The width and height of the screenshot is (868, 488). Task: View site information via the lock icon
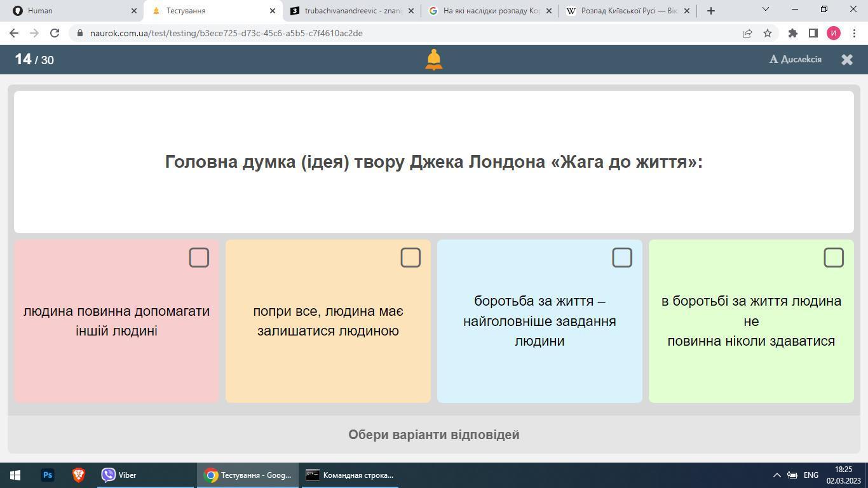pyautogui.click(x=80, y=33)
